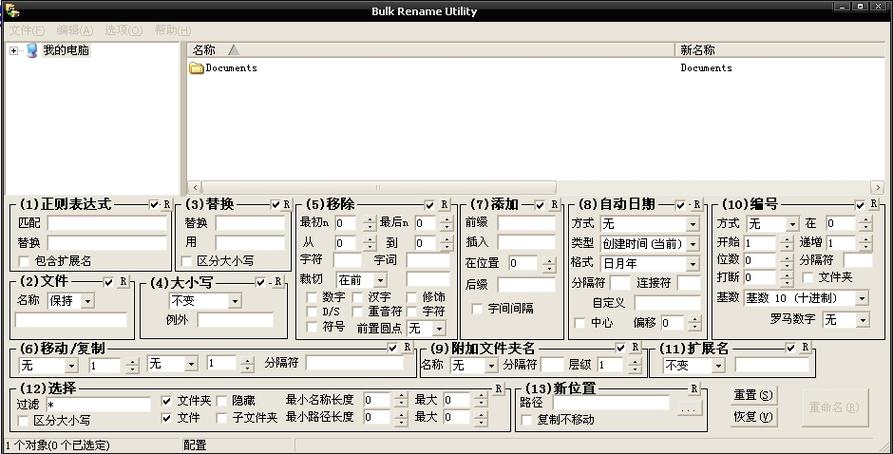The width and height of the screenshot is (893, 454).
Task: Click the R reset icon for 替换 panel
Action: pos(287,205)
